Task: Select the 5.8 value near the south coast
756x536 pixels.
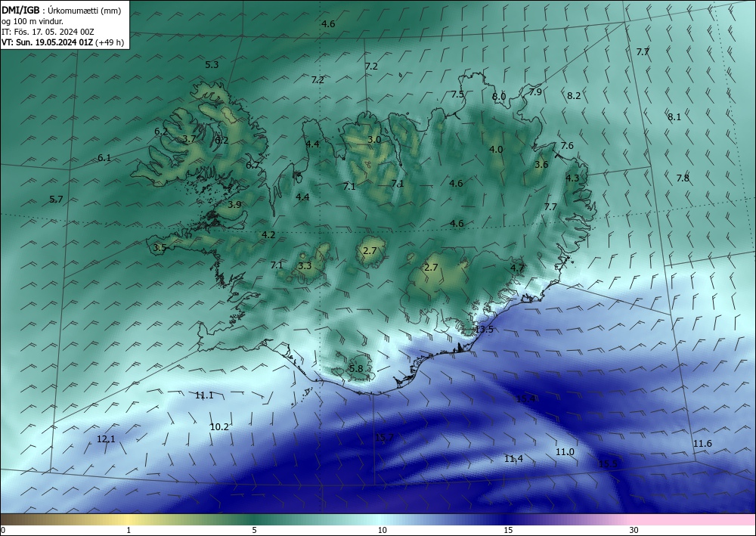Action: (x=356, y=369)
